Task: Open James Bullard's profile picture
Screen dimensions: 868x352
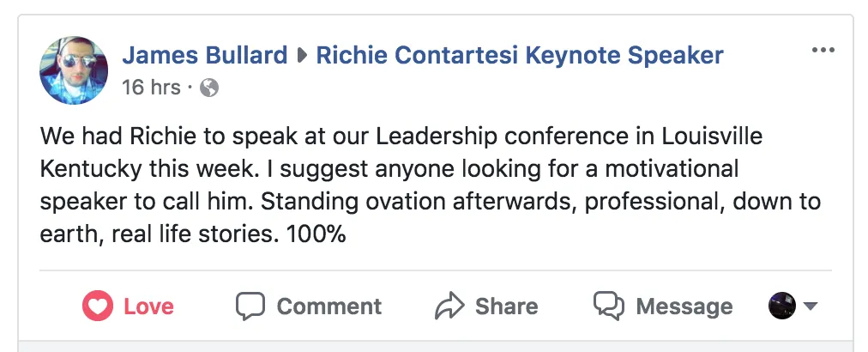Action: tap(74, 70)
